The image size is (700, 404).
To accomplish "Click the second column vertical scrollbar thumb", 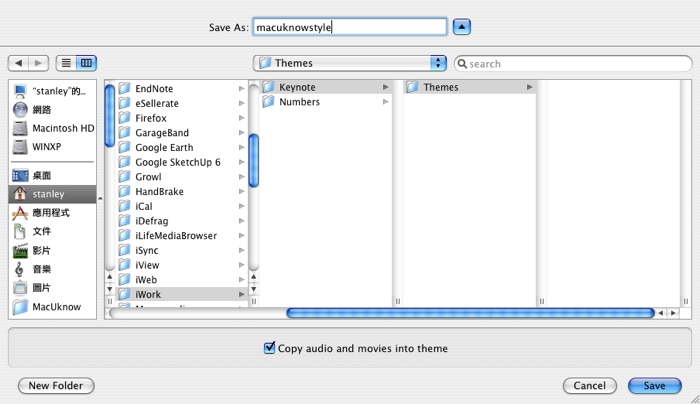I will pos(254,161).
